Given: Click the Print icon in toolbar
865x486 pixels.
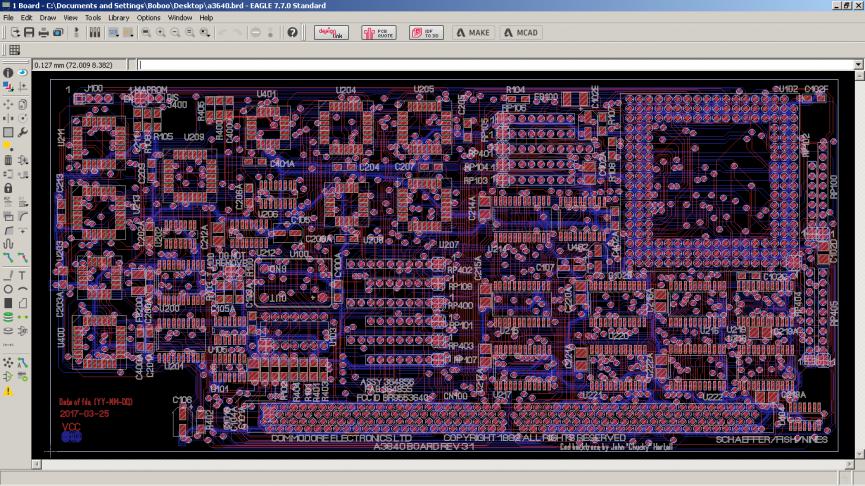Looking at the screenshot, I should pyautogui.click(x=44, y=33).
